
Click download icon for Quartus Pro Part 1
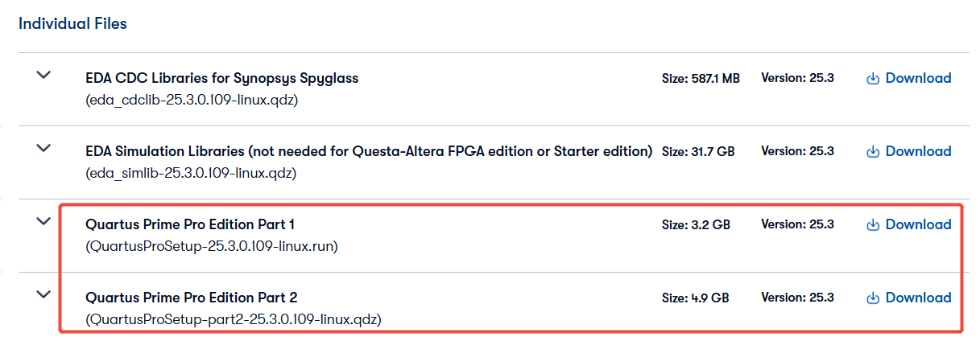point(873,225)
